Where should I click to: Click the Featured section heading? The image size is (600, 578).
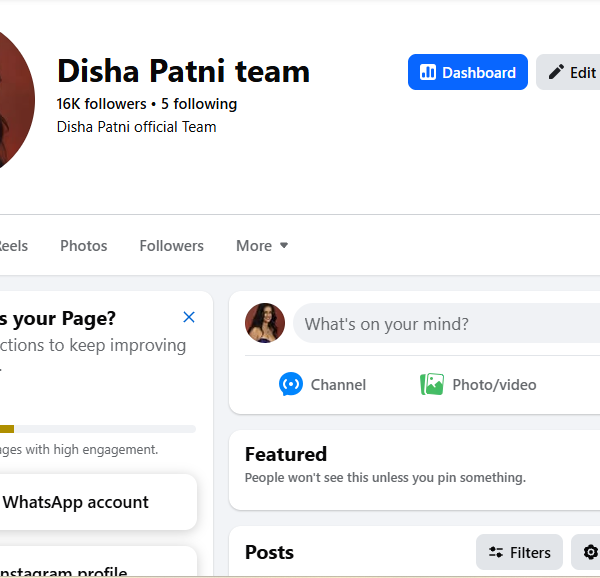pos(286,454)
